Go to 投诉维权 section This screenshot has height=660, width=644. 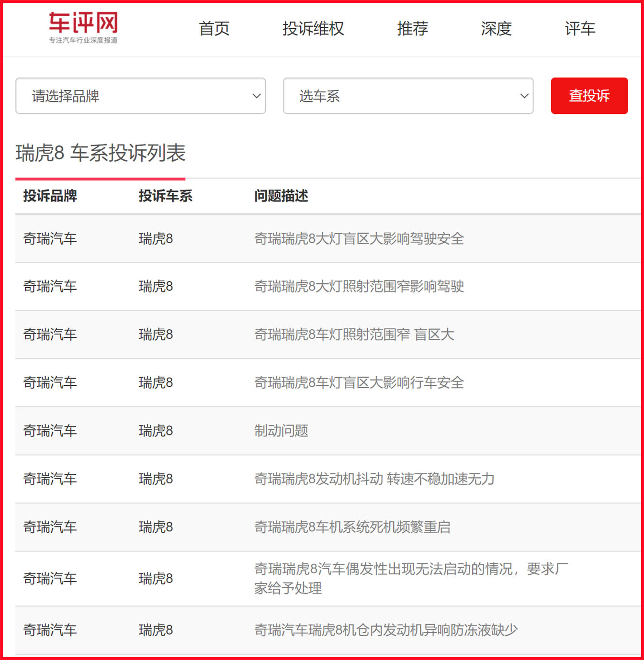coord(313,29)
